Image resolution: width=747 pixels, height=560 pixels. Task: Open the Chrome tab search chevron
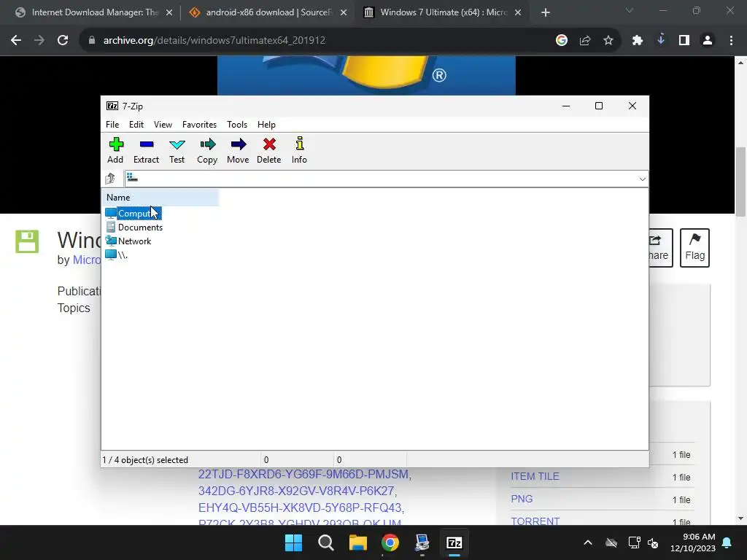point(629,10)
